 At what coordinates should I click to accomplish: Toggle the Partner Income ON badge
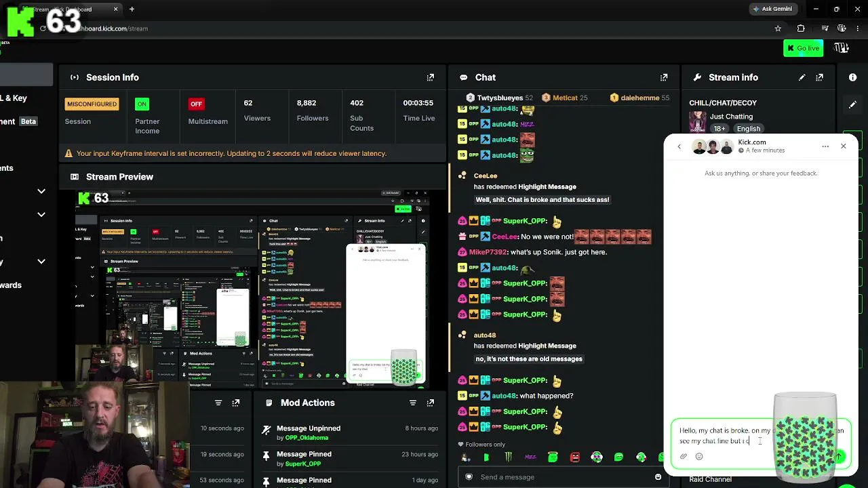142,104
